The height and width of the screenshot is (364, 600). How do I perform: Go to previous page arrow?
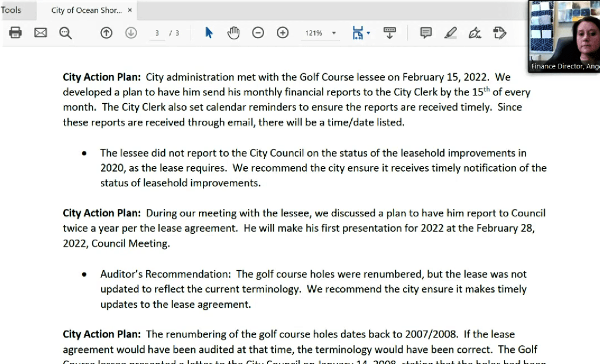point(106,33)
